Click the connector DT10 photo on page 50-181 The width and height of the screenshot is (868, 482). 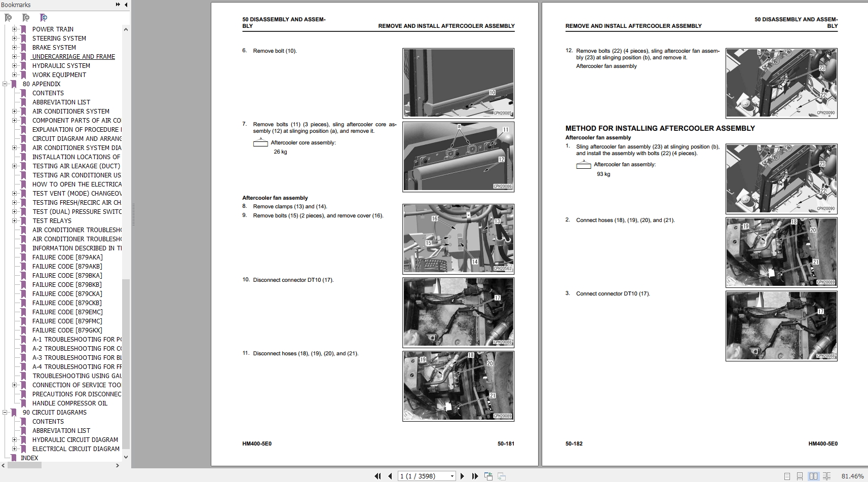tap(458, 312)
